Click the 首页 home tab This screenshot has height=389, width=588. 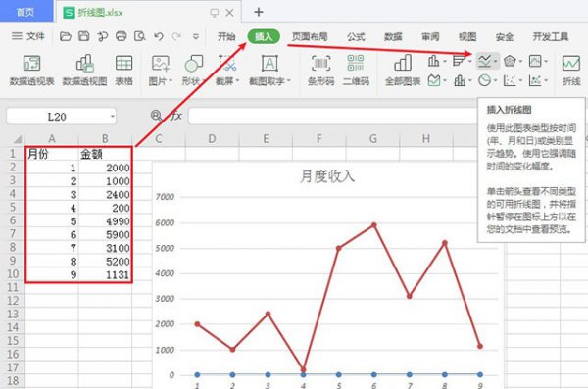[25, 12]
